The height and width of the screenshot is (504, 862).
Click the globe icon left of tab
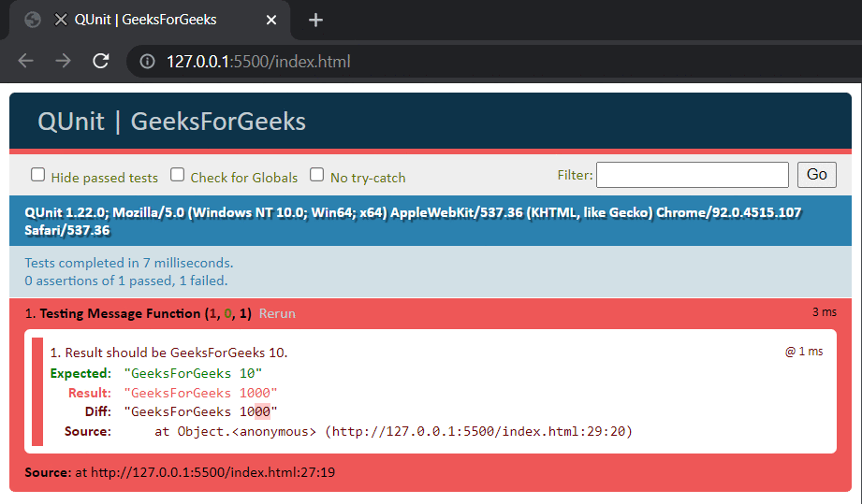coord(33,20)
